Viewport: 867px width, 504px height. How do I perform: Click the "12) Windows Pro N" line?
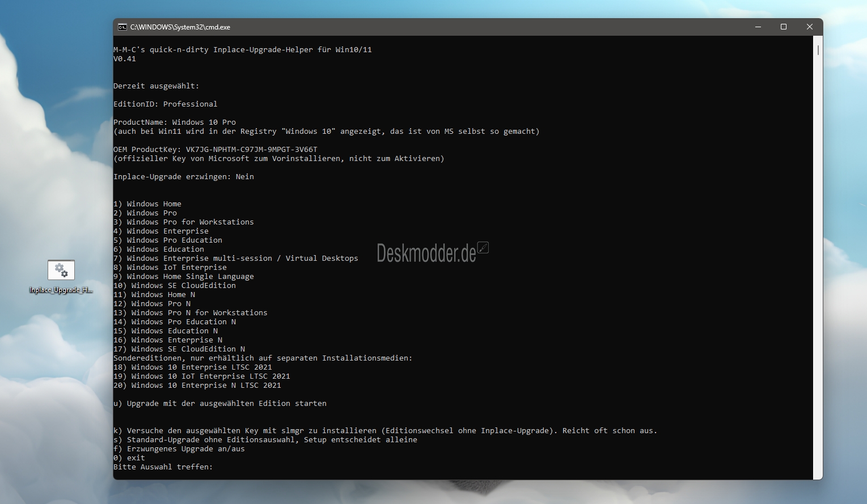pos(152,304)
